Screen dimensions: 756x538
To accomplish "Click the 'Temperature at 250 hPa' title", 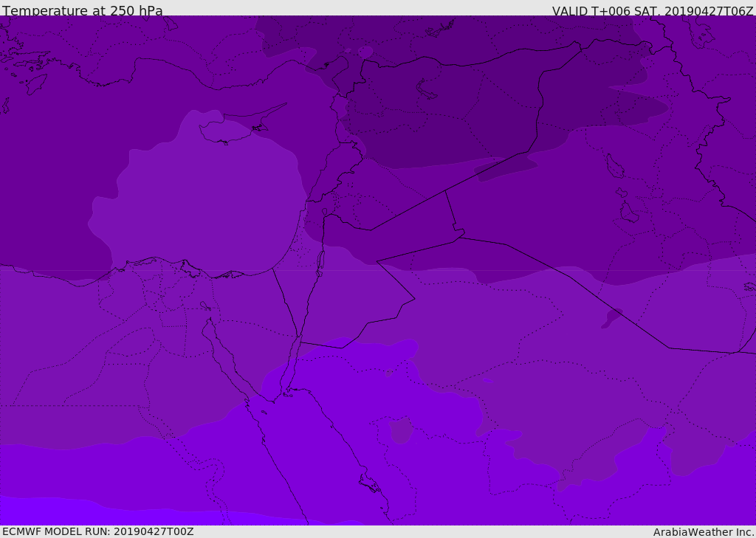I will (83, 10).
